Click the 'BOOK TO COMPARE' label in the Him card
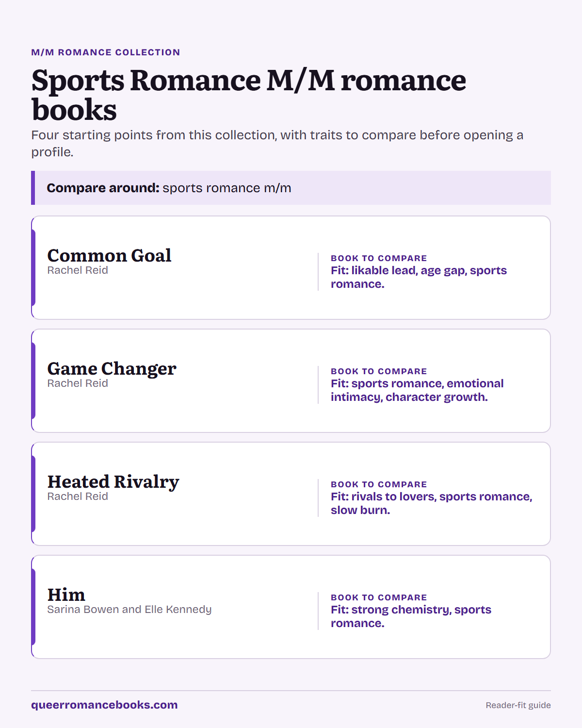 pyautogui.click(x=379, y=597)
